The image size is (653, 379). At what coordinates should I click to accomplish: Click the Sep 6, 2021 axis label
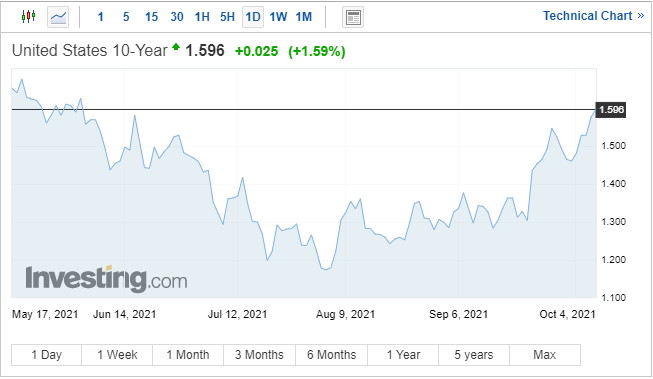click(x=459, y=314)
